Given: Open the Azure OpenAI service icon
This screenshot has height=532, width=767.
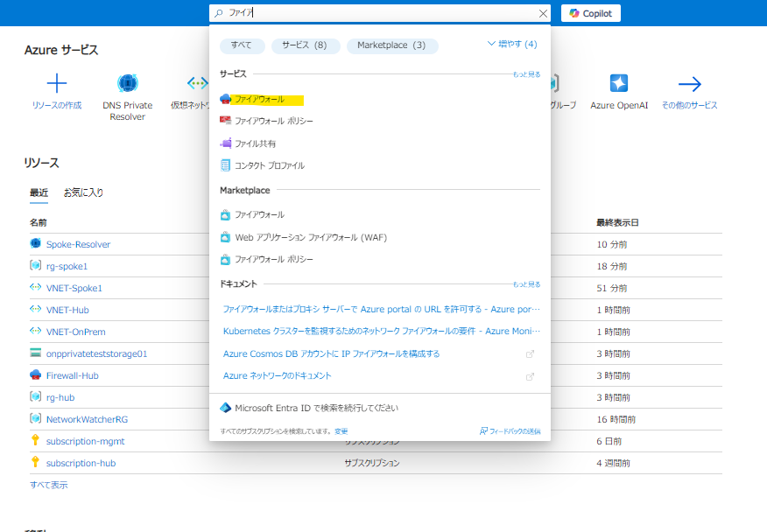Looking at the screenshot, I should [619, 83].
